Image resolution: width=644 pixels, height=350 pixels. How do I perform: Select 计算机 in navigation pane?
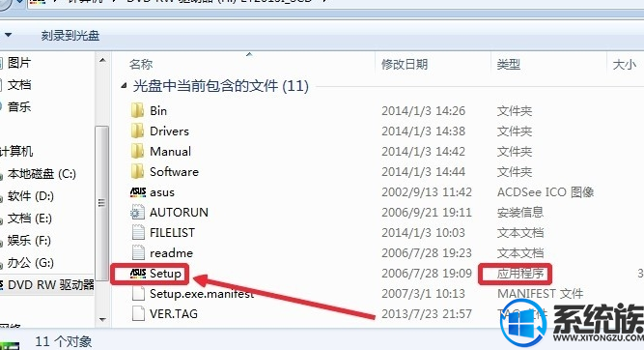(16, 152)
